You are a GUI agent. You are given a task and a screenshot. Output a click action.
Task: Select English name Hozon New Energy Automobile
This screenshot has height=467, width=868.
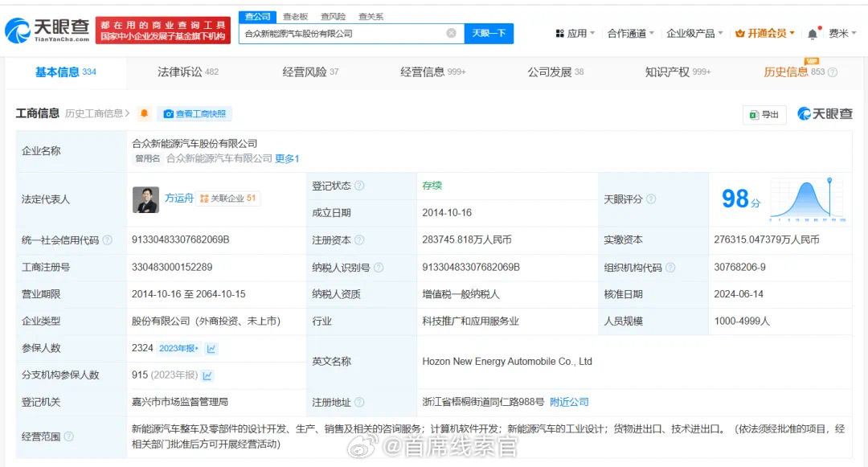click(507, 362)
